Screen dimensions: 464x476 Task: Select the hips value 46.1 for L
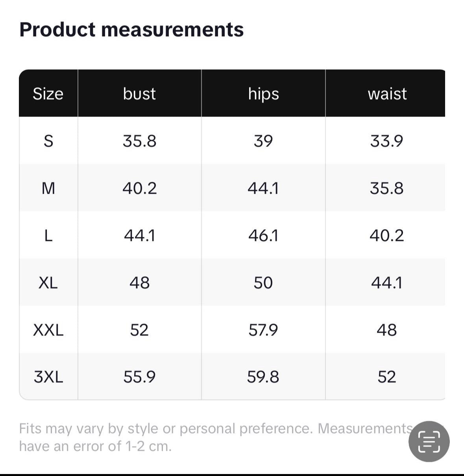[263, 235]
